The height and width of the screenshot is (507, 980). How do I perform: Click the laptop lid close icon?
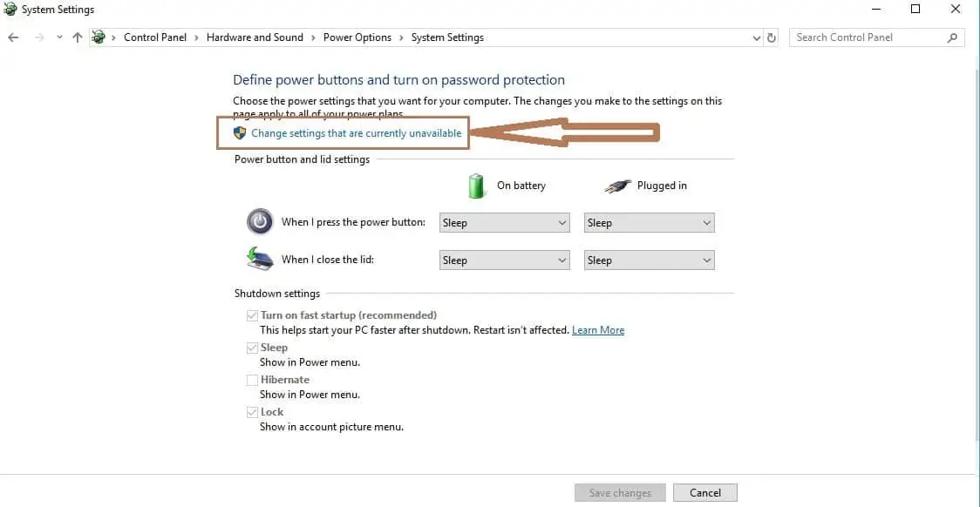(260, 259)
